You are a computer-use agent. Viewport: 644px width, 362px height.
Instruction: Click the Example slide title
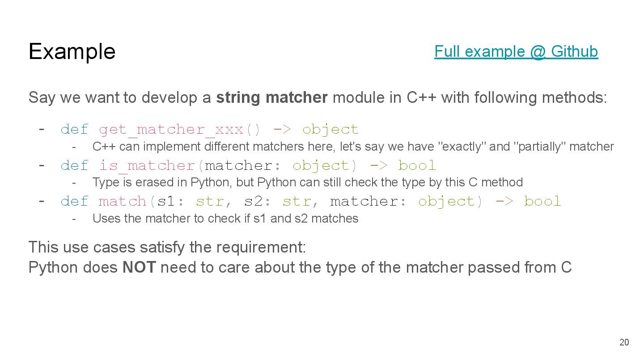coord(72,51)
